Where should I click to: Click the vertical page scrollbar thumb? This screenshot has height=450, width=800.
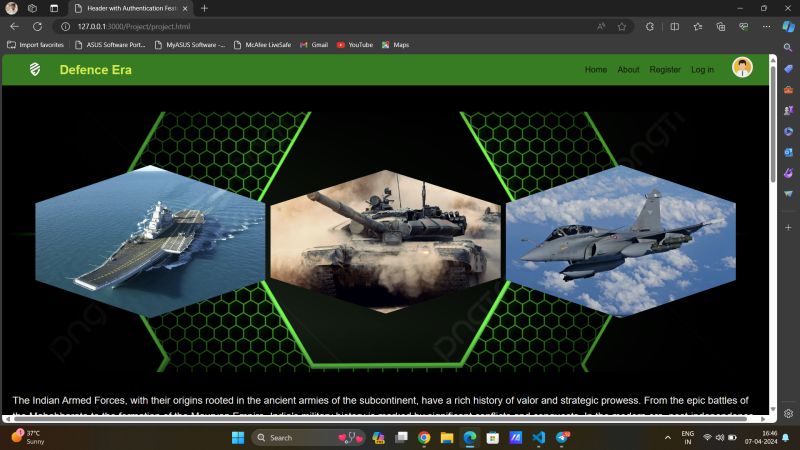(773, 122)
